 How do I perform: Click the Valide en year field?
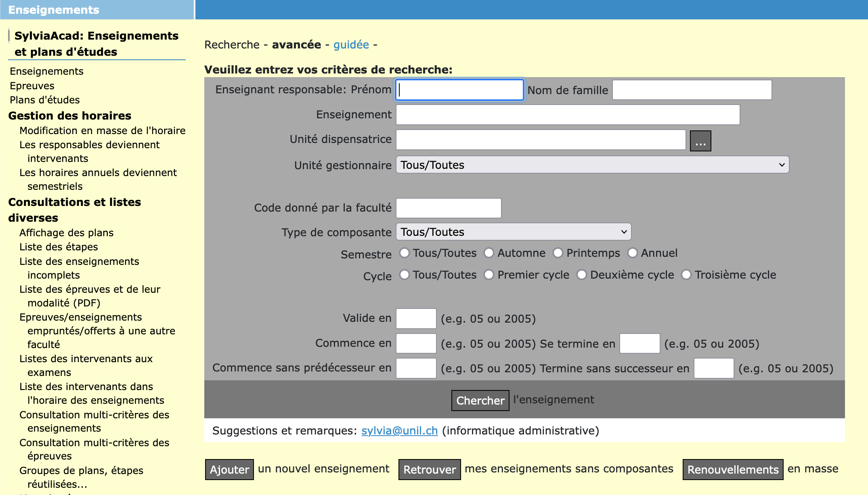(x=416, y=319)
